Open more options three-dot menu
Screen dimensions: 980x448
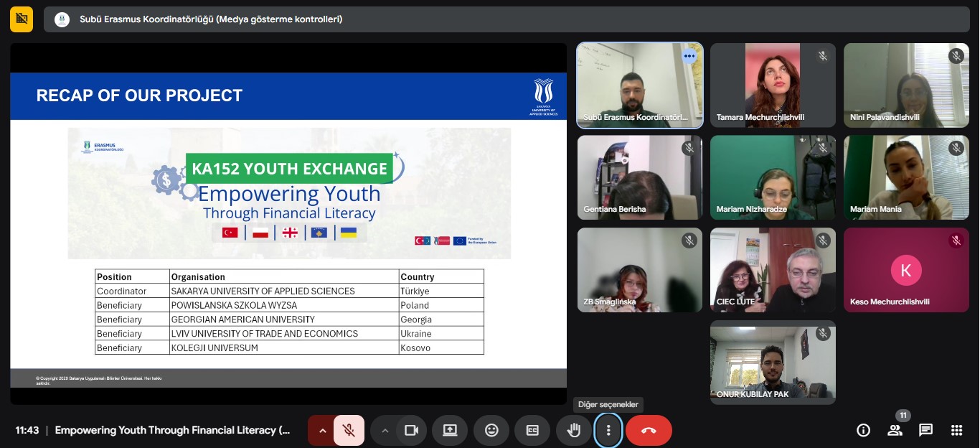coord(608,430)
